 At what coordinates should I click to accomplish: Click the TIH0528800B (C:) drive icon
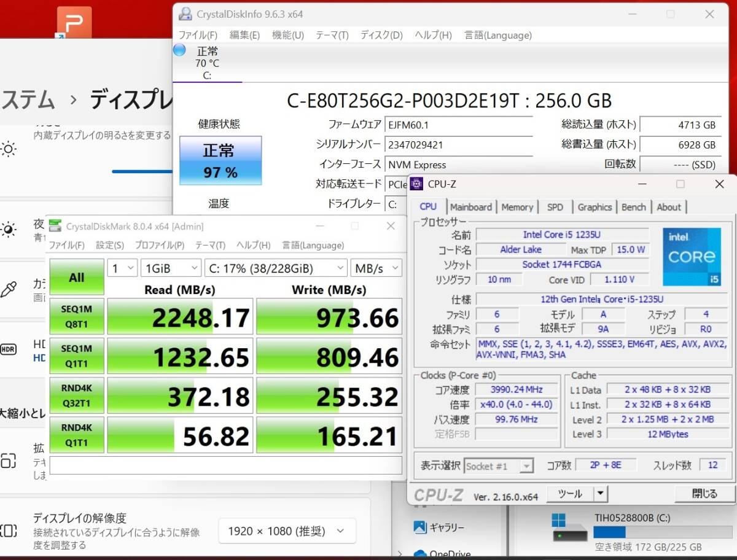[569, 528]
